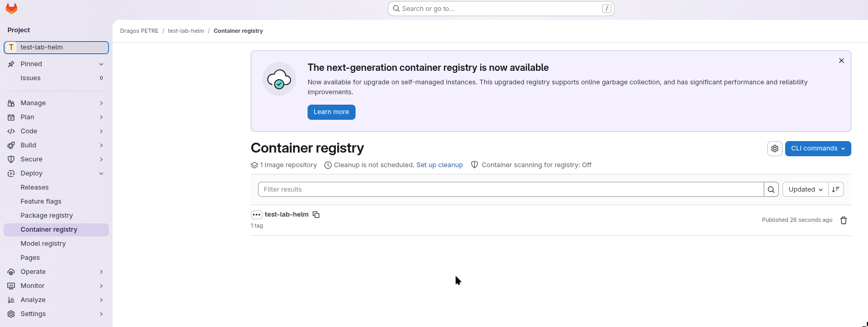Viewport: 868px width, 327px height.
Task: Click '1 Image repository' text
Action: pyautogui.click(x=288, y=165)
